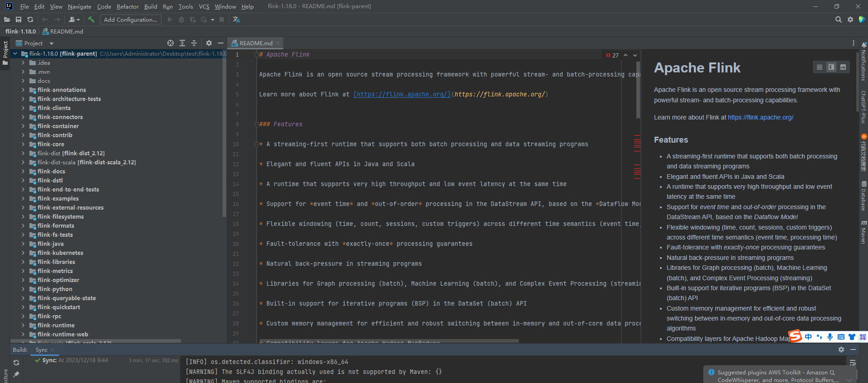Build the project with the hammer icon
Viewport: 868px width, 383px height.
click(x=91, y=19)
